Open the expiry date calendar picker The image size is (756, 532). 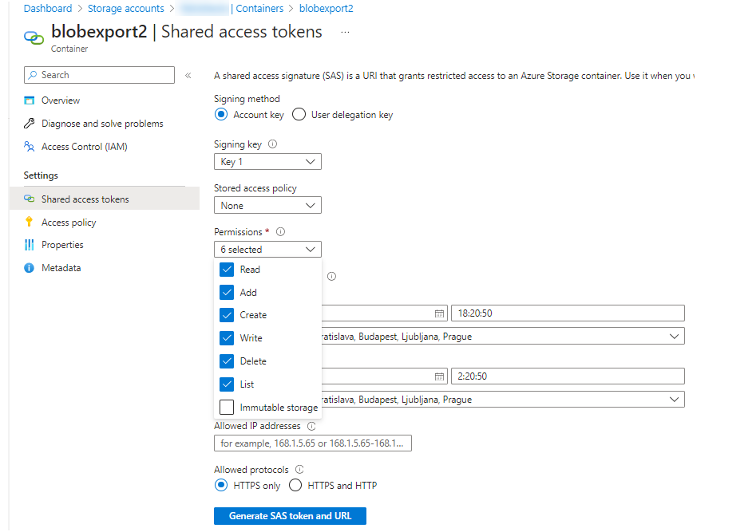(x=439, y=376)
